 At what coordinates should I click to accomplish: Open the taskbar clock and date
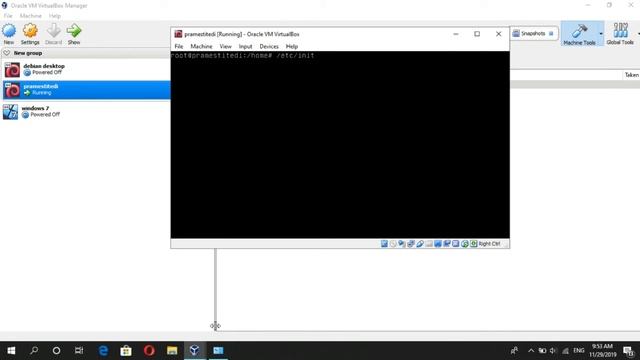602,351
